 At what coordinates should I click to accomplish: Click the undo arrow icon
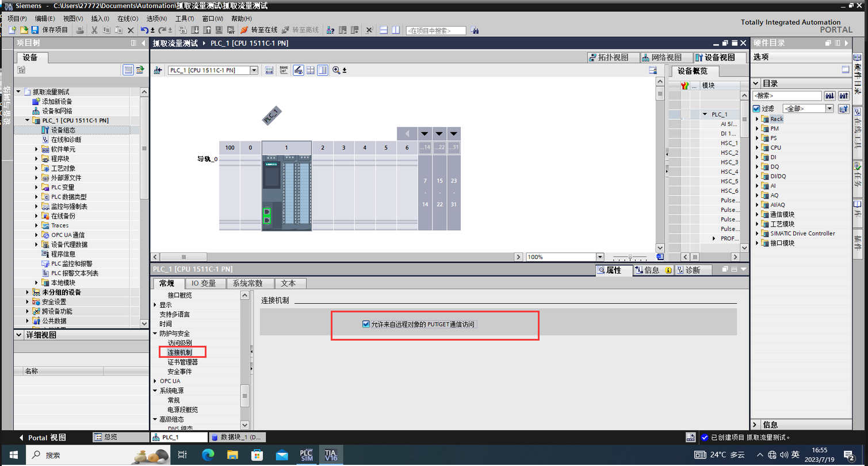[144, 30]
